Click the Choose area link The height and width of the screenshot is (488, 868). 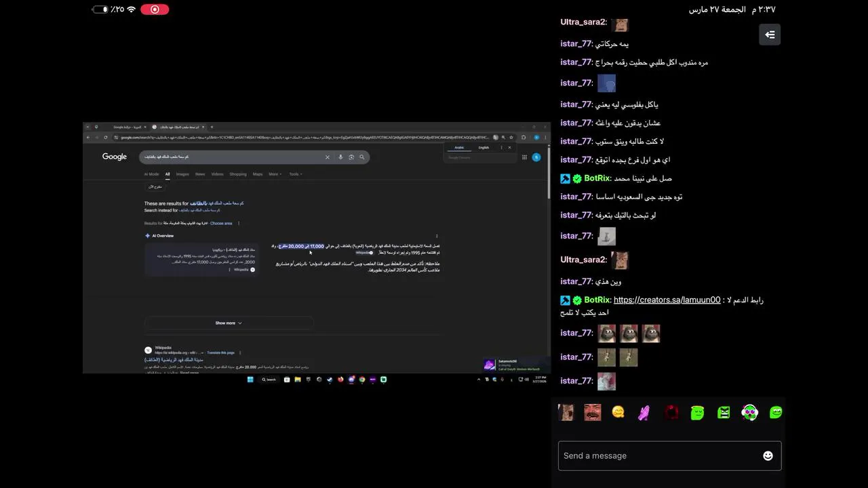221,223
